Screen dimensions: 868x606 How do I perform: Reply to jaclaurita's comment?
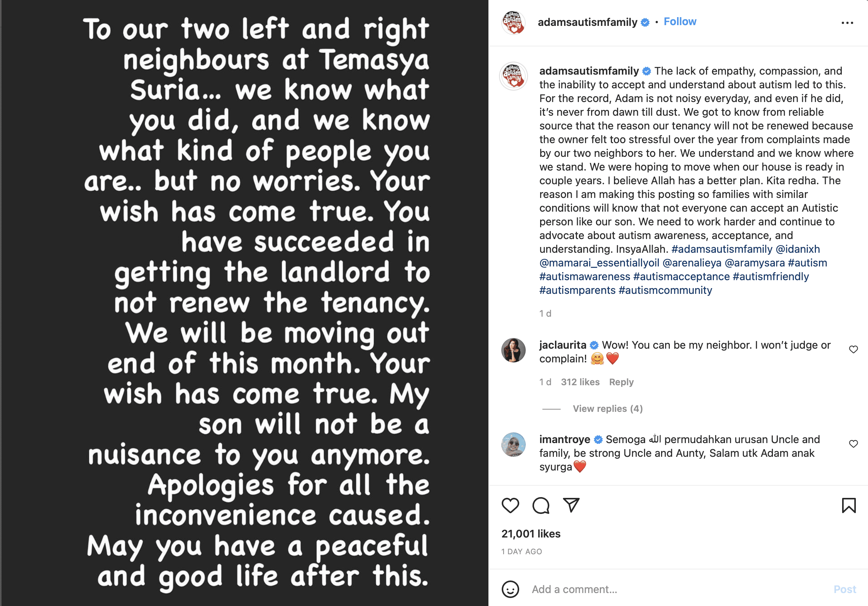coord(621,382)
